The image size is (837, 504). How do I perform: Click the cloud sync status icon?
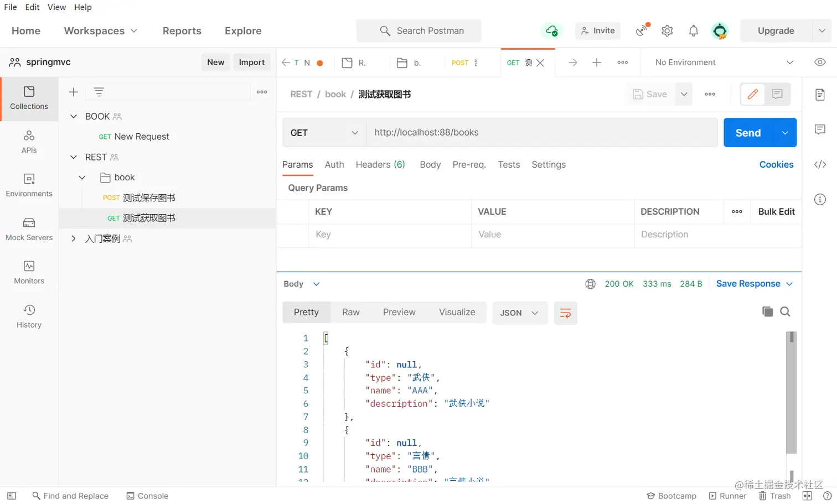point(551,31)
